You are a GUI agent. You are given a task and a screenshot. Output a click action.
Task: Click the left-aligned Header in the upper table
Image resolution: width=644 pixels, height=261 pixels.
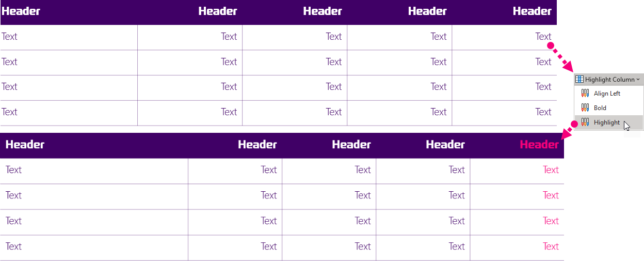[x=21, y=11]
